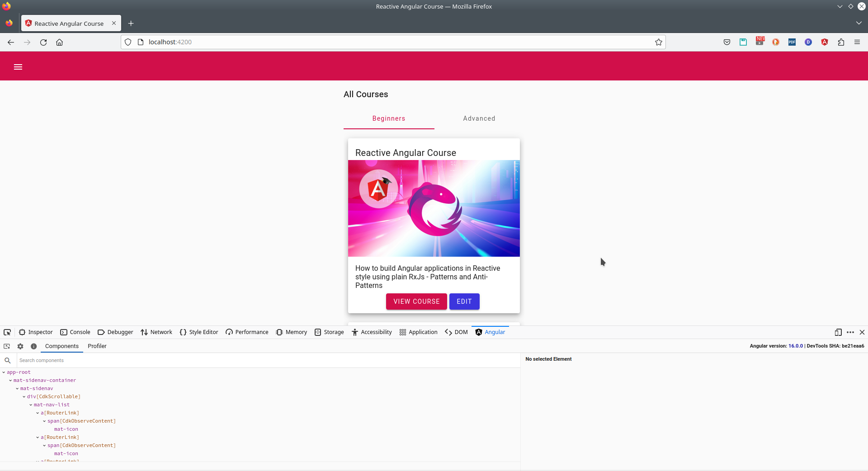Open DevTools more options menu

coord(850,332)
